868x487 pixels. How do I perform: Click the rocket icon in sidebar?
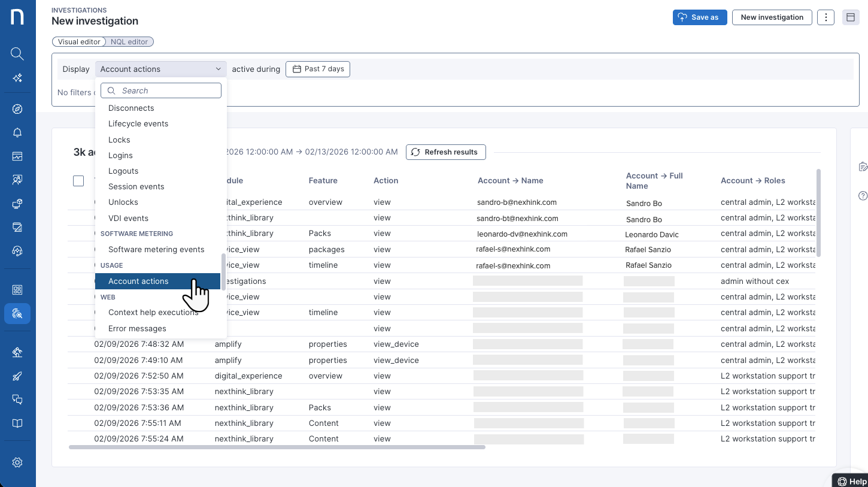17,376
